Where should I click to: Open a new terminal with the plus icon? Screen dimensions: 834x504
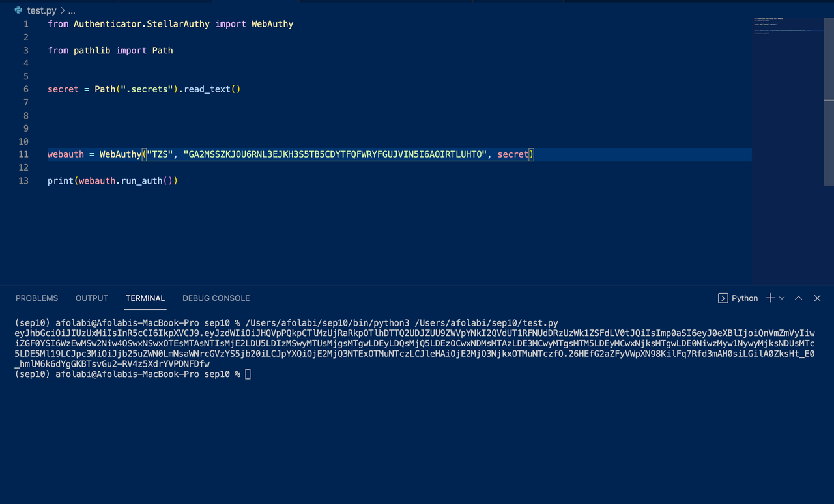769,298
